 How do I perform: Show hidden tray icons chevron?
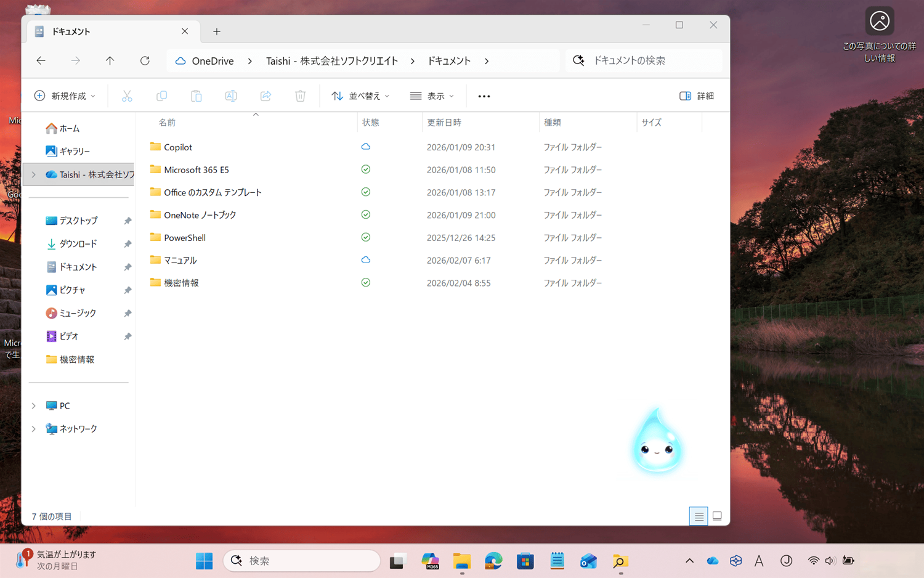(689, 561)
